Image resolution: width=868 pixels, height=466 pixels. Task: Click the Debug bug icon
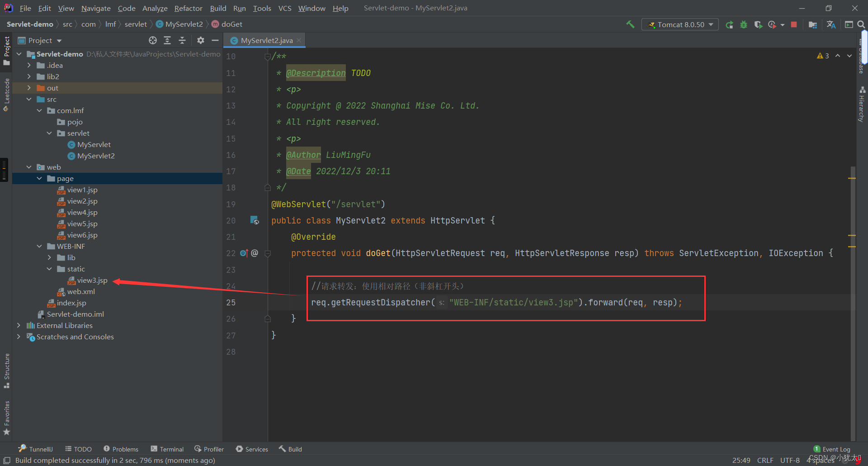[x=744, y=24]
